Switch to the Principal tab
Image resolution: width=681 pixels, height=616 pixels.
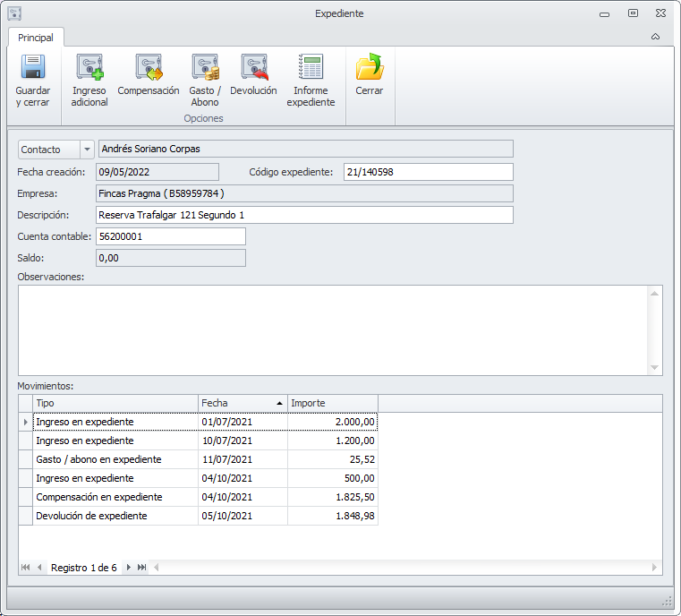click(36, 38)
